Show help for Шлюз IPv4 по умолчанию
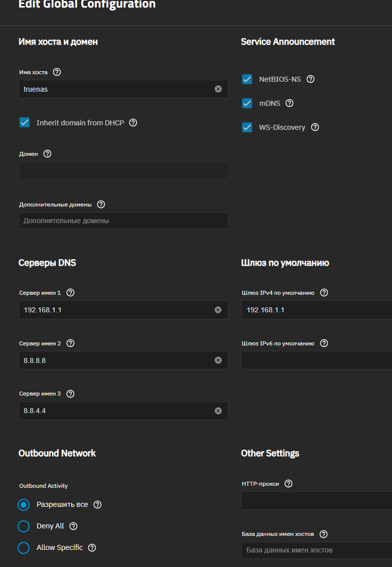This screenshot has height=567, width=392. click(324, 293)
